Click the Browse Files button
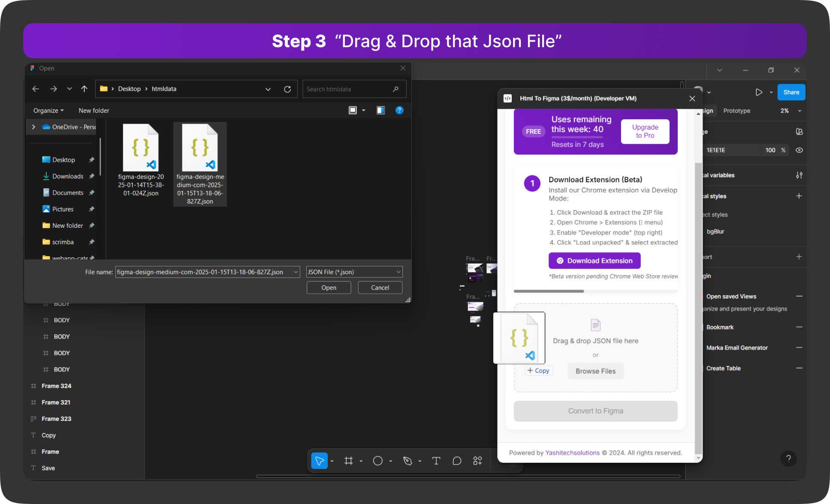The width and height of the screenshot is (830, 504). [595, 371]
